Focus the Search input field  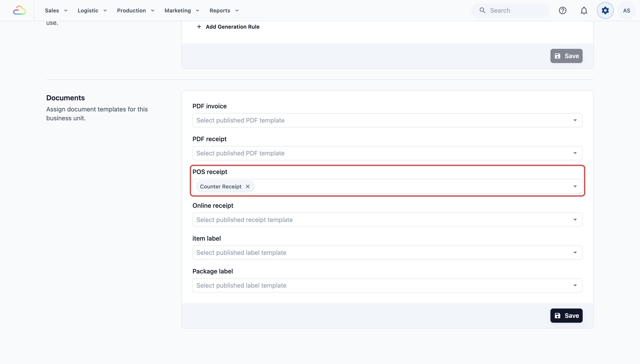(510, 10)
